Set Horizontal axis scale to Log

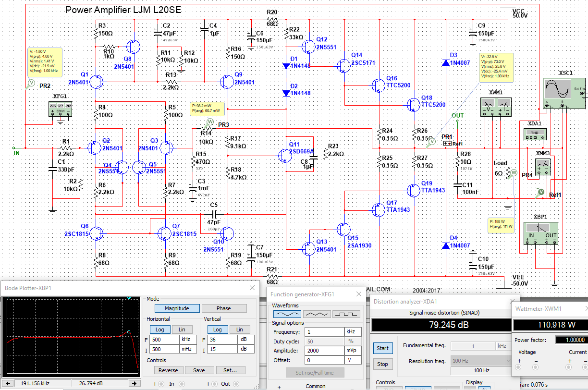click(160, 329)
